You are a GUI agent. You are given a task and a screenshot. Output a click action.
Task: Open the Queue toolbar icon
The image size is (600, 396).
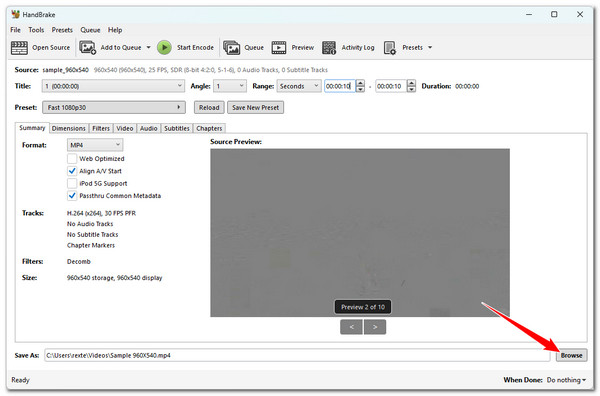232,48
